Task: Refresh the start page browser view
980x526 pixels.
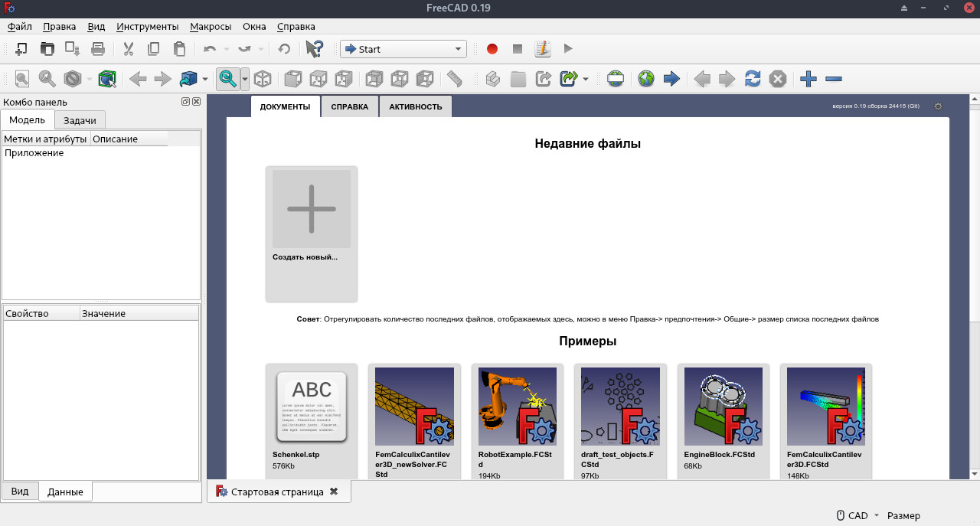Action: [x=753, y=78]
